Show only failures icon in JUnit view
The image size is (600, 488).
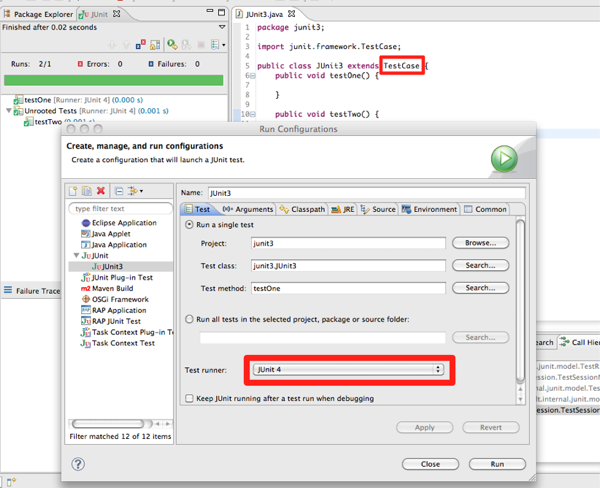pyautogui.click(x=140, y=45)
